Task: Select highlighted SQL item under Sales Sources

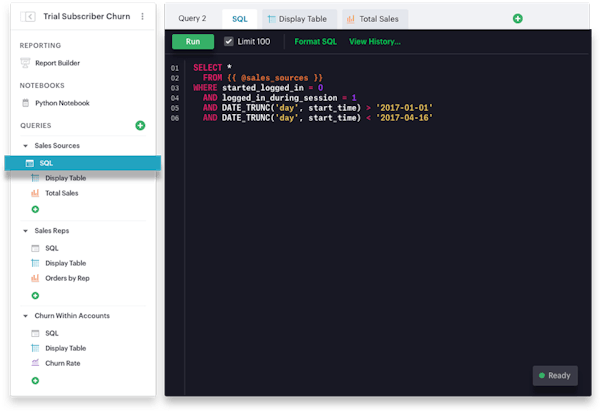Action: (x=83, y=163)
